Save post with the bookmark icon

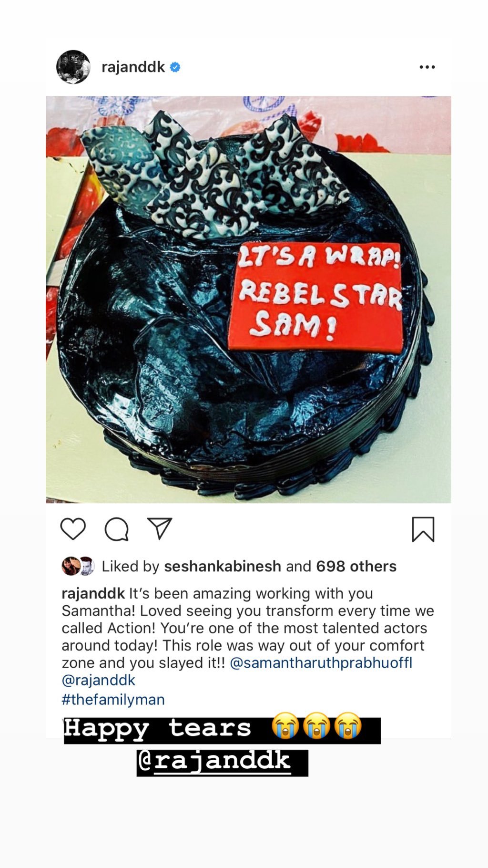point(423,529)
